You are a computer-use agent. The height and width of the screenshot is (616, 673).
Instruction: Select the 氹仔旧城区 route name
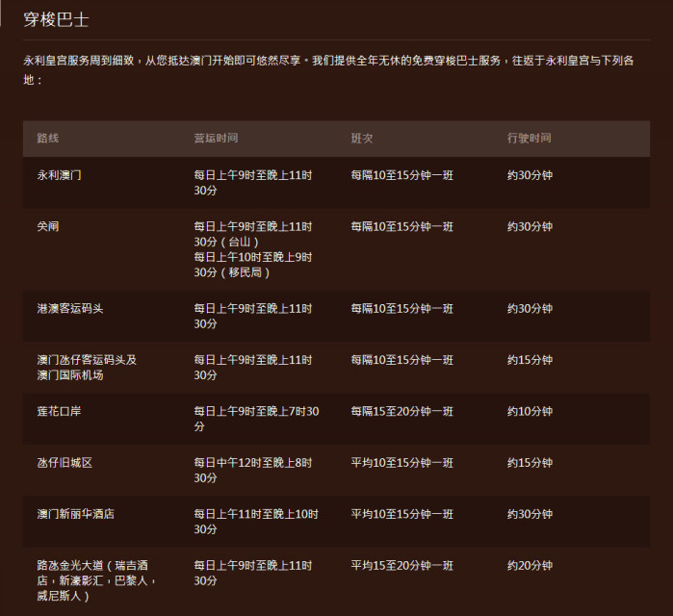click(x=65, y=463)
